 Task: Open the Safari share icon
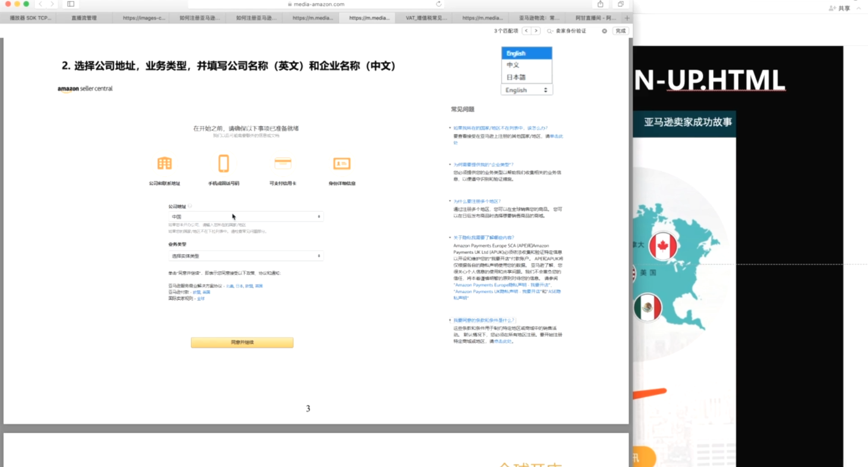click(x=600, y=4)
